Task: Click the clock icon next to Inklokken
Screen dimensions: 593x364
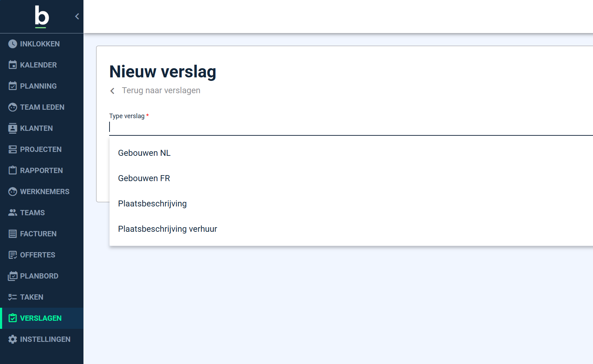Action: [13, 44]
